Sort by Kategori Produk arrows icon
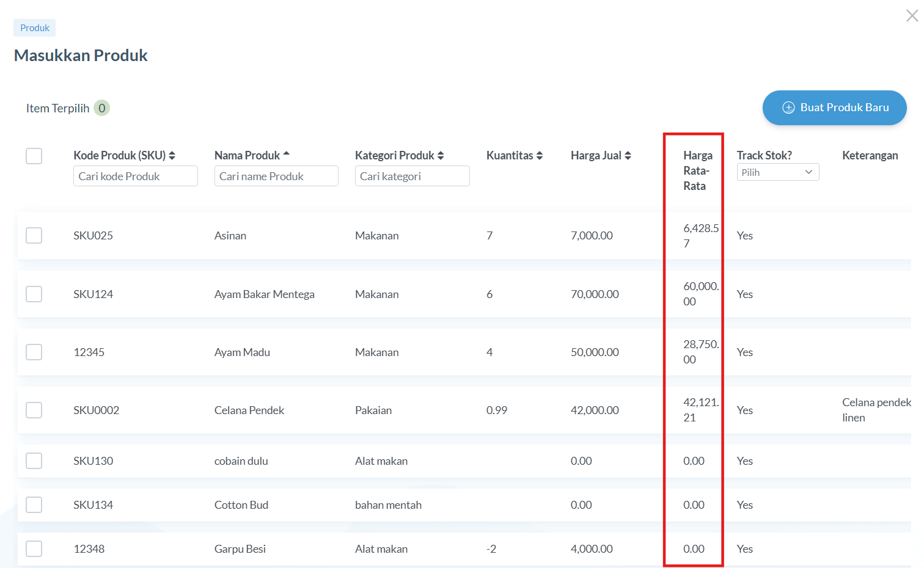 (441, 156)
